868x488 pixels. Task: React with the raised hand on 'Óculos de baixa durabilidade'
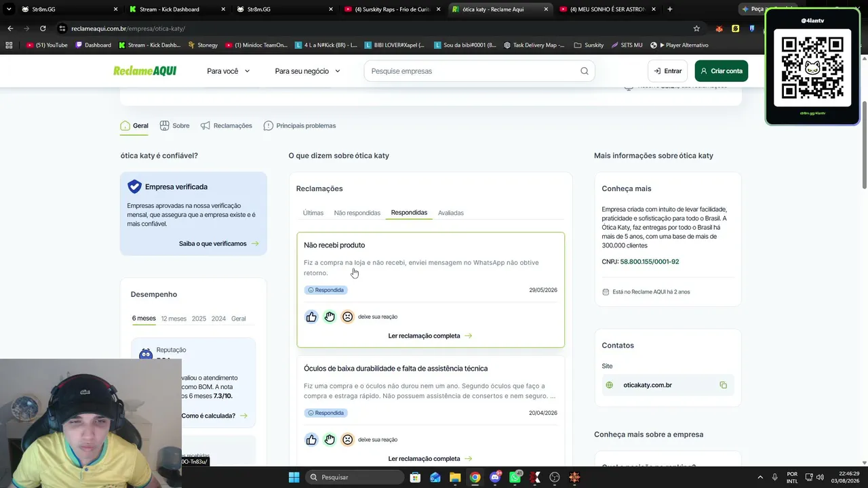click(x=330, y=440)
